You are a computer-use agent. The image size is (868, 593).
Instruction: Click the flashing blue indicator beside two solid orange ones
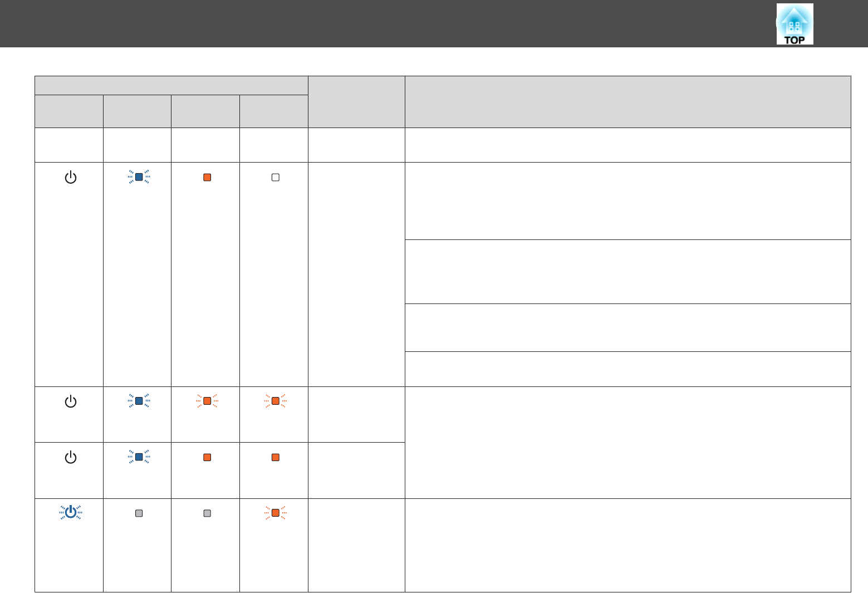(x=139, y=457)
